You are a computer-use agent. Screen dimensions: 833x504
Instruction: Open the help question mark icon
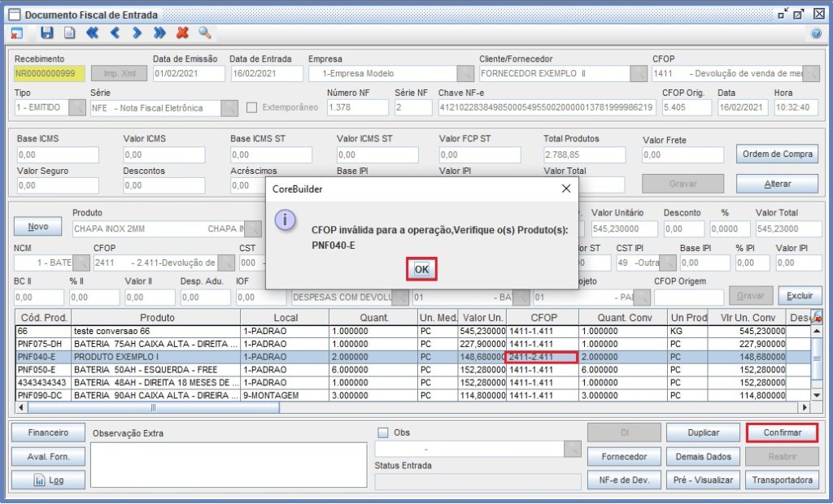(817, 33)
